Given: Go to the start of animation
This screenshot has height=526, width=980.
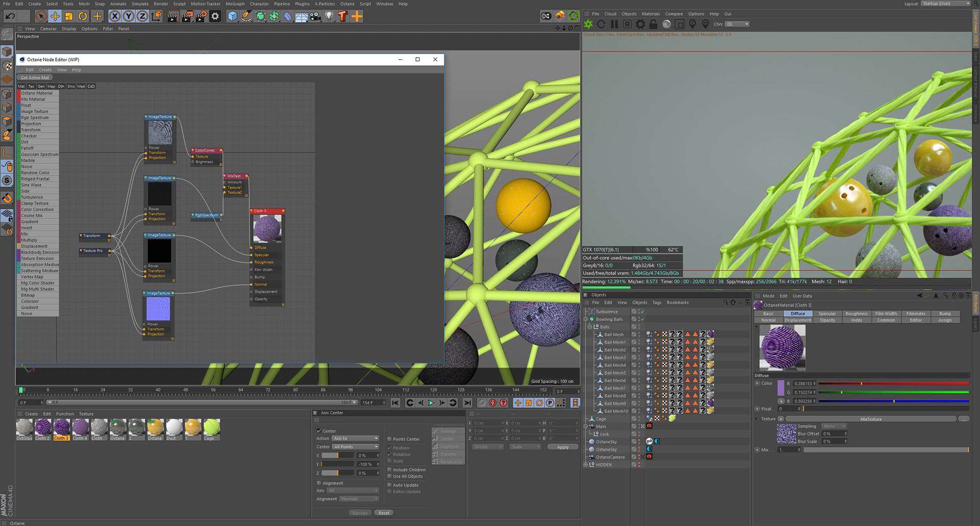Looking at the screenshot, I should coord(395,403).
